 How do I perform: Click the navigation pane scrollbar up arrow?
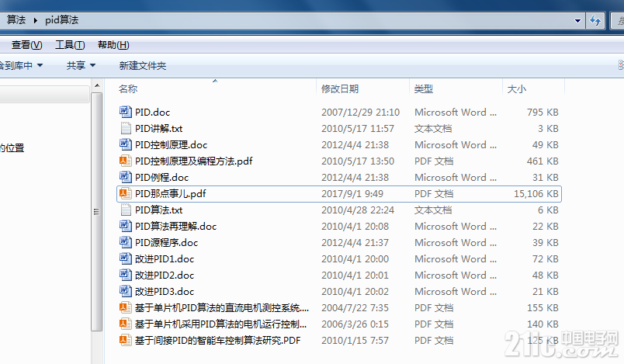[97, 85]
